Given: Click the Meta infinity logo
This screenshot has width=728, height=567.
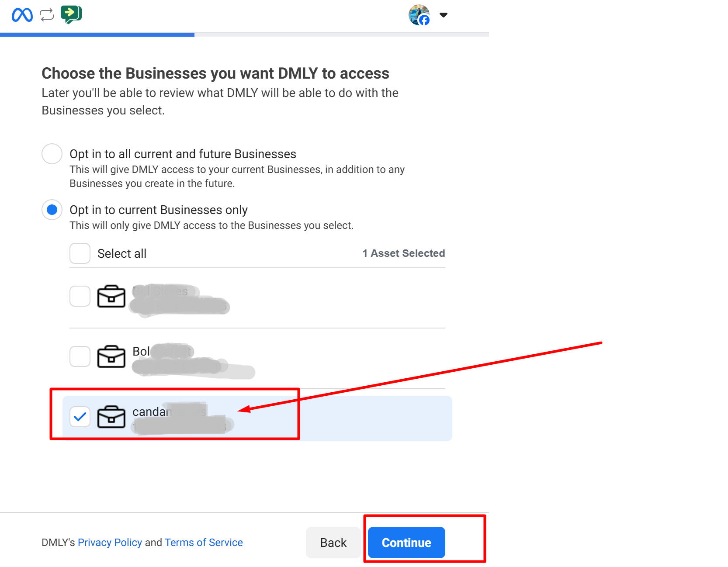Looking at the screenshot, I should coord(22,15).
